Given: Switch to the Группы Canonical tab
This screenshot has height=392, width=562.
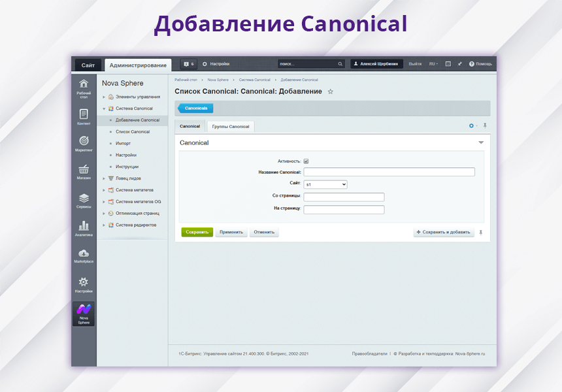Looking at the screenshot, I should [231, 126].
